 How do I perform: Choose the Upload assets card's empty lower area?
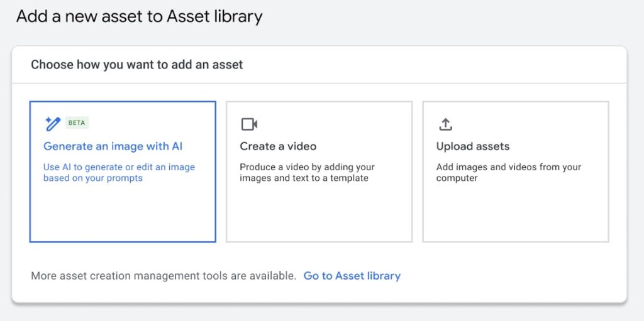(516, 214)
